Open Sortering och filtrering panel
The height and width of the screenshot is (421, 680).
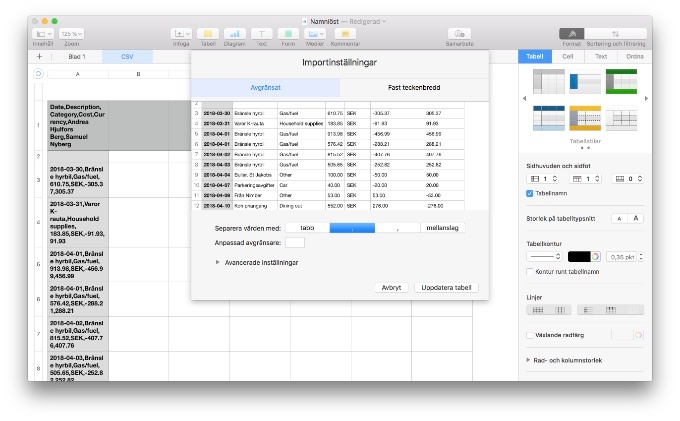point(615,34)
